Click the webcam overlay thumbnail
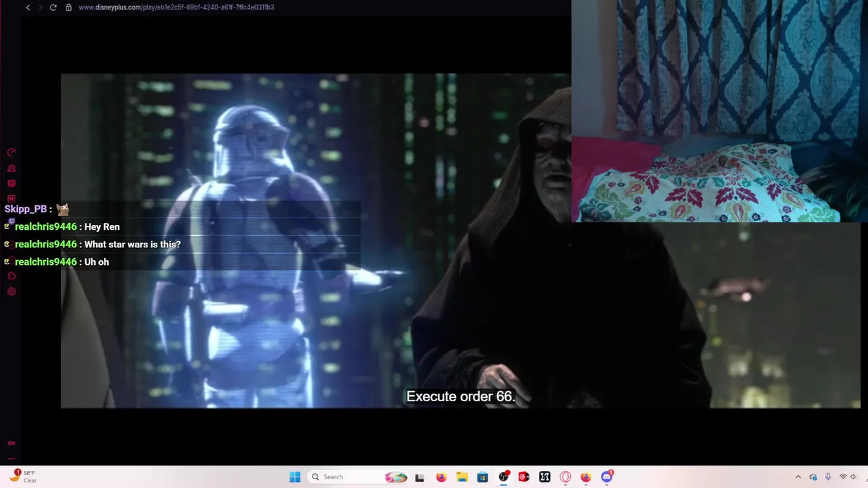868x488 pixels. pyautogui.click(x=719, y=111)
